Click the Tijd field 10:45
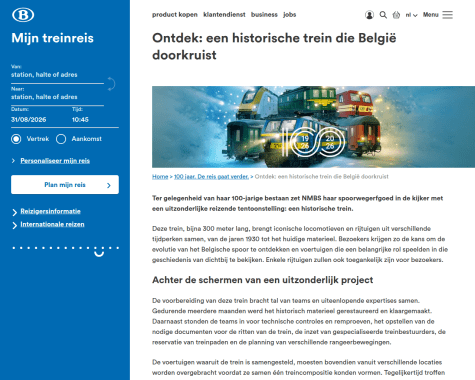Image resolution: width=475 pixels, height=380 pixels. (80, 120)
